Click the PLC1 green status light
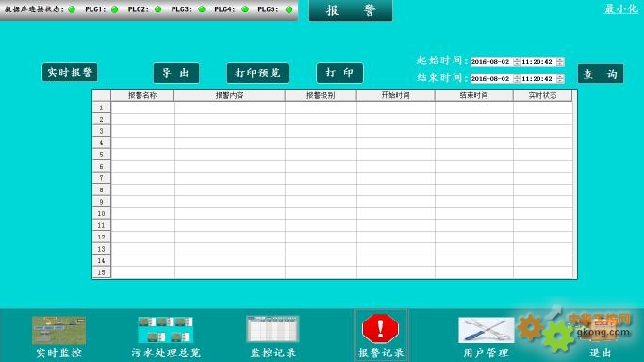Screen dimensions: 644x362 [115, 9]
